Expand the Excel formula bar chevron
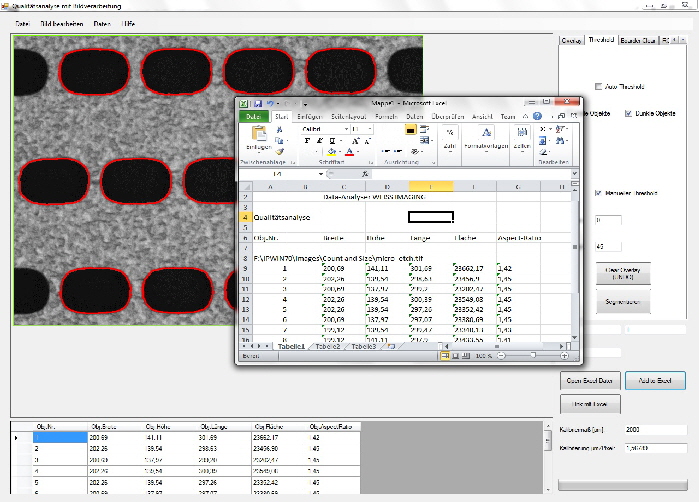 click(575, 173)
